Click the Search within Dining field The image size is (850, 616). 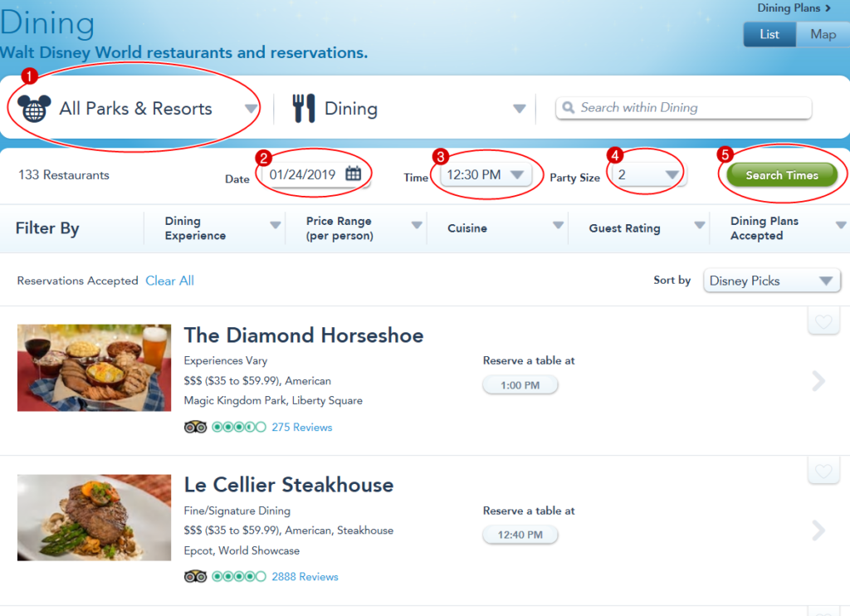[x=684, y=107]
